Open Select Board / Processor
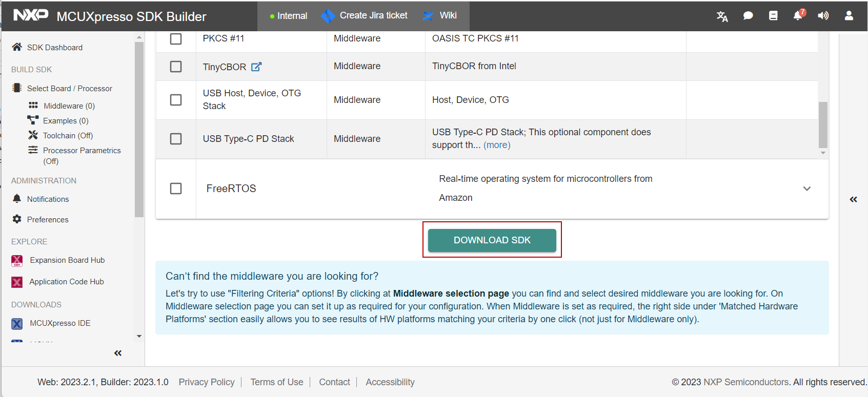Viewport: 868px width, 397px height. [70, 89]
